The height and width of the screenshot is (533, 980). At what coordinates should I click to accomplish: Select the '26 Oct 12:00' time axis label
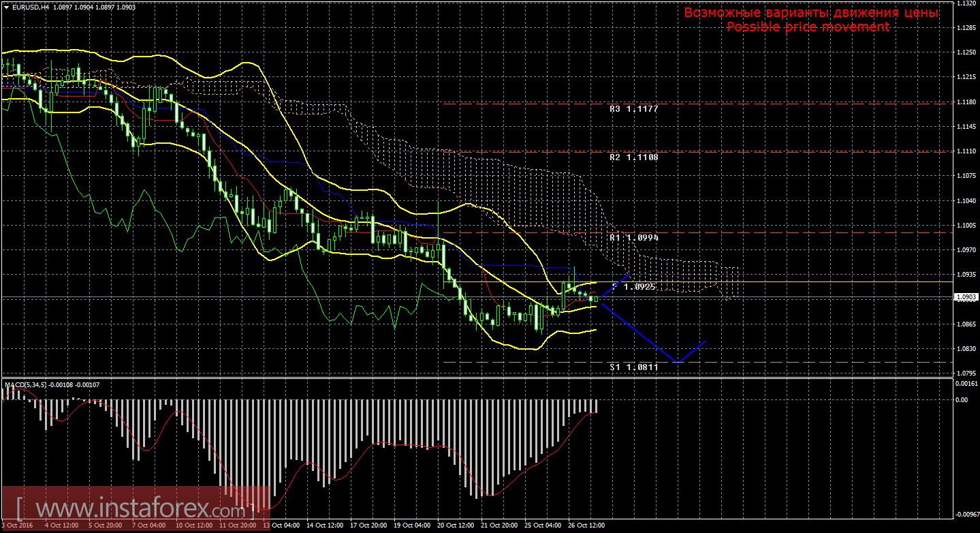[x=588, y=526]
